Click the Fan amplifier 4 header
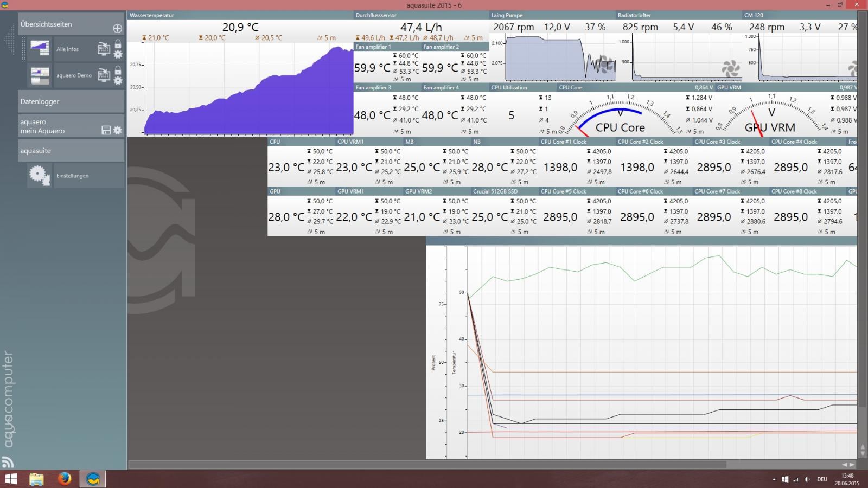 [x=455, y=87]
